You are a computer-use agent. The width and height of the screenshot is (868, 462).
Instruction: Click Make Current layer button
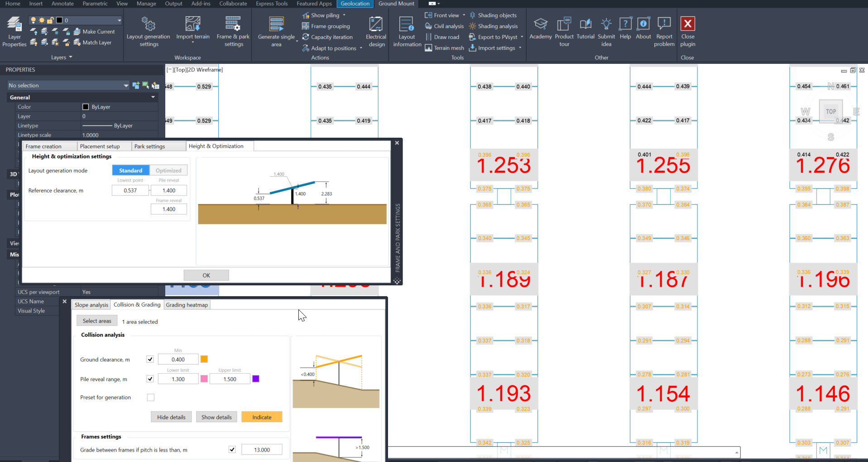94,32
